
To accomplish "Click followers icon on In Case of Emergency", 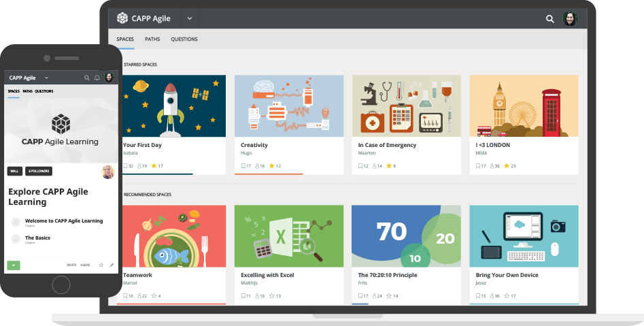I will pos(375,166).
